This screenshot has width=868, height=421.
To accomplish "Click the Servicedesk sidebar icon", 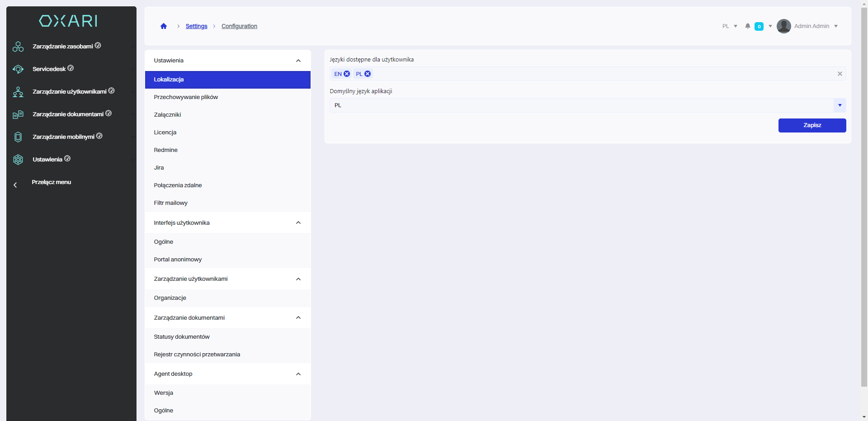I will (x=18, y=69).
